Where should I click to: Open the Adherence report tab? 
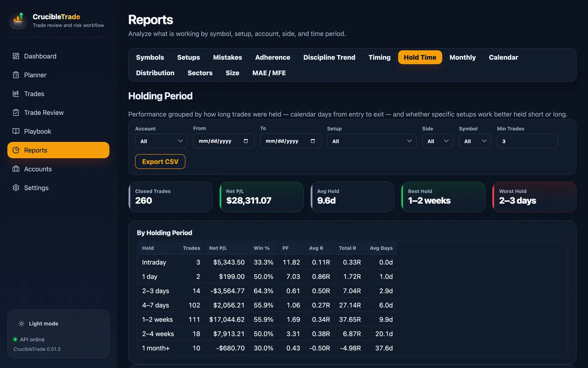click(273, 57)
